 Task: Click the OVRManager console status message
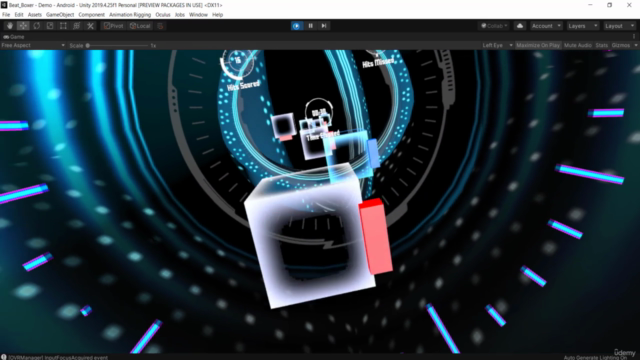click(58, 358)
